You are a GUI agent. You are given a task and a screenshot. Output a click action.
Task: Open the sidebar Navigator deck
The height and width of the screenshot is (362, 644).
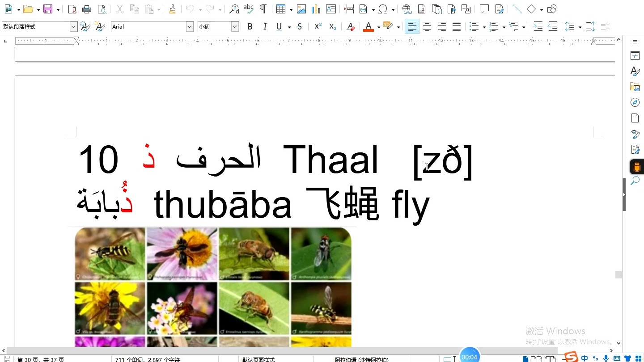click(x=635, y=102)
